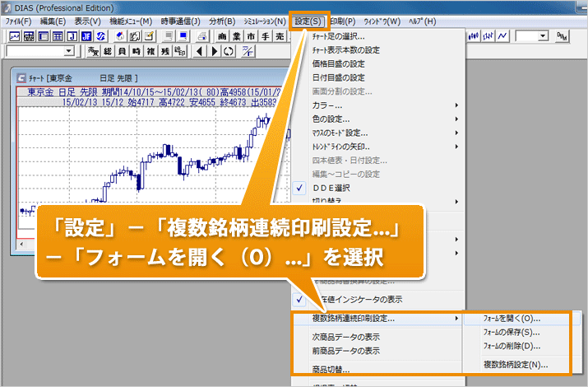Click the チャート [東京金 window title bar
588x387 pixels.
(123, 77)
